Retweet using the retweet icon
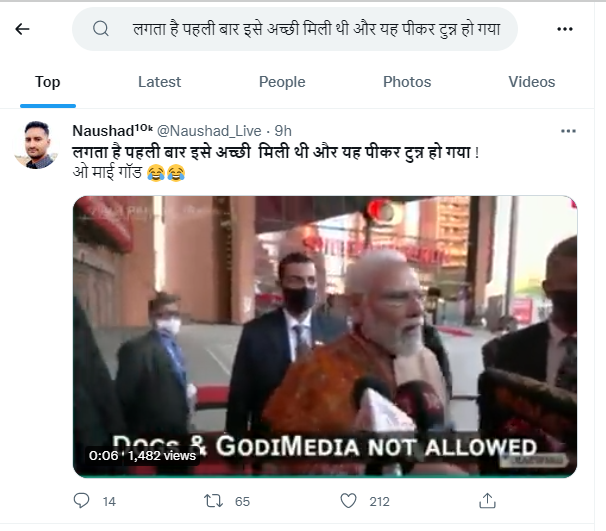The height and width of the screenshot is (531, 606). click(x=213, y=500)
